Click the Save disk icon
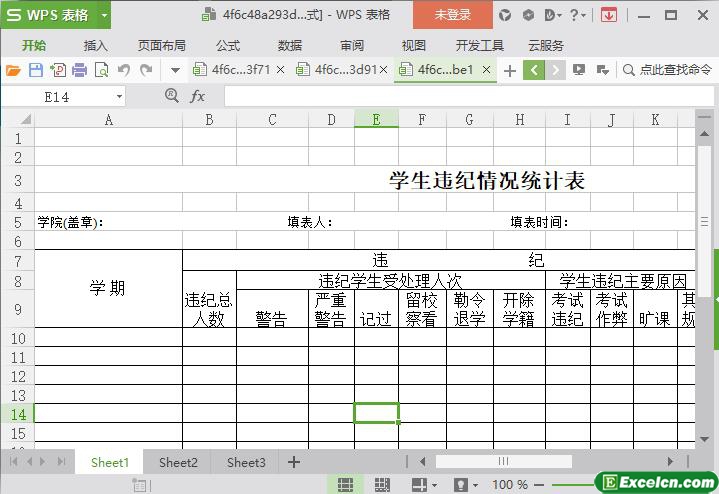This screenshot has height=494, width=719. 36,70
